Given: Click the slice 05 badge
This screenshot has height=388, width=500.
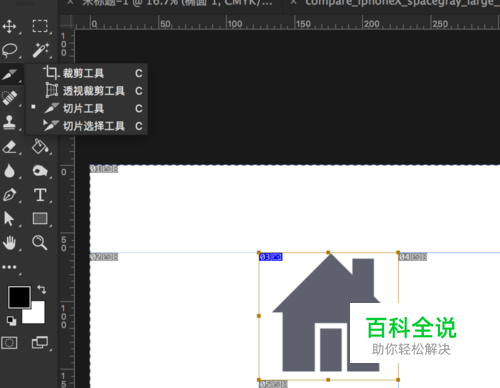Looking at the screenshot, I should click(273, 384).
